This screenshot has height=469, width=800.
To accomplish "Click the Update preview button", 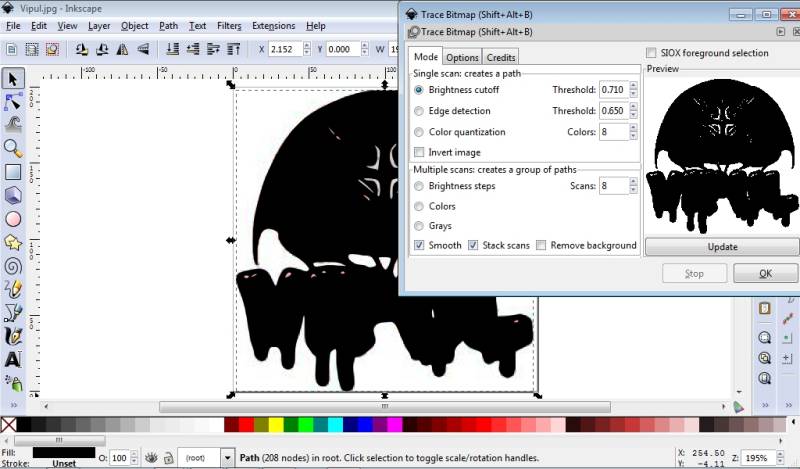I will tap(722, 247).
